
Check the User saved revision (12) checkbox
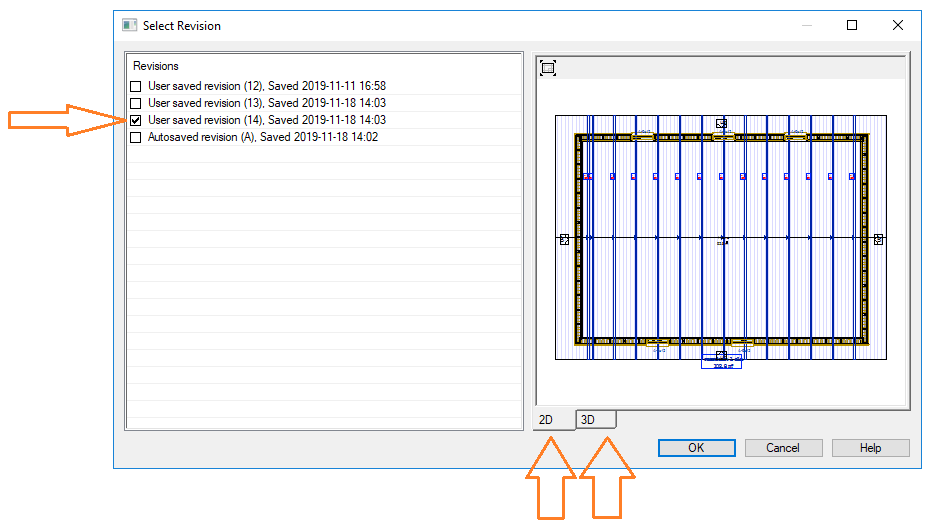pyautogui.click(x=136, y=87)
